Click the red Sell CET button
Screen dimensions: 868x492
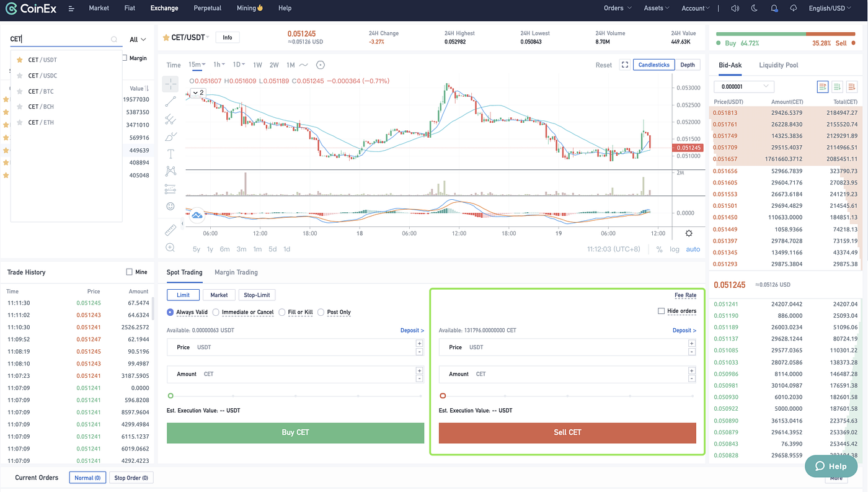click(567, 432)
